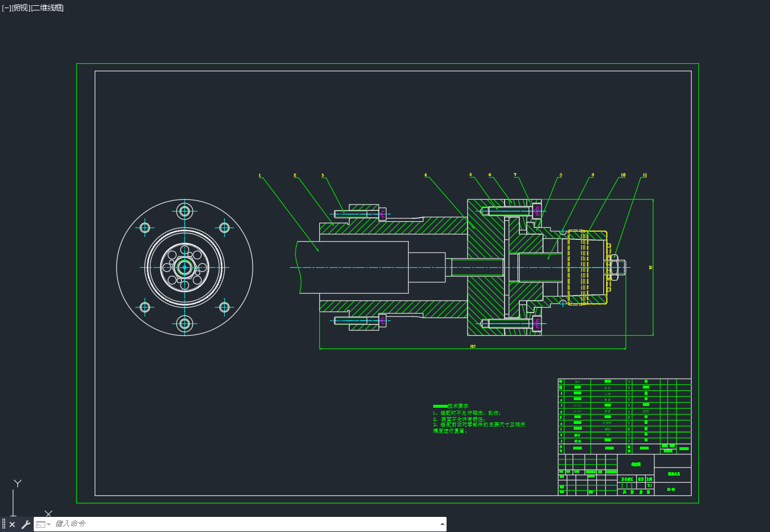Viewport: 770px width, 532px height.
Task: Select balloon number 2 in the drawing
Action: (295, 175)
